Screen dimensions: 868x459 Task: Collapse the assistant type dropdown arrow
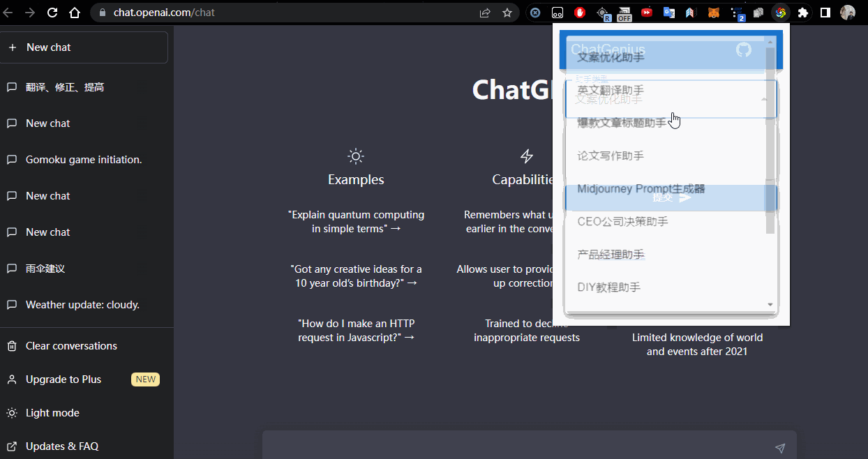click(765, 99)
